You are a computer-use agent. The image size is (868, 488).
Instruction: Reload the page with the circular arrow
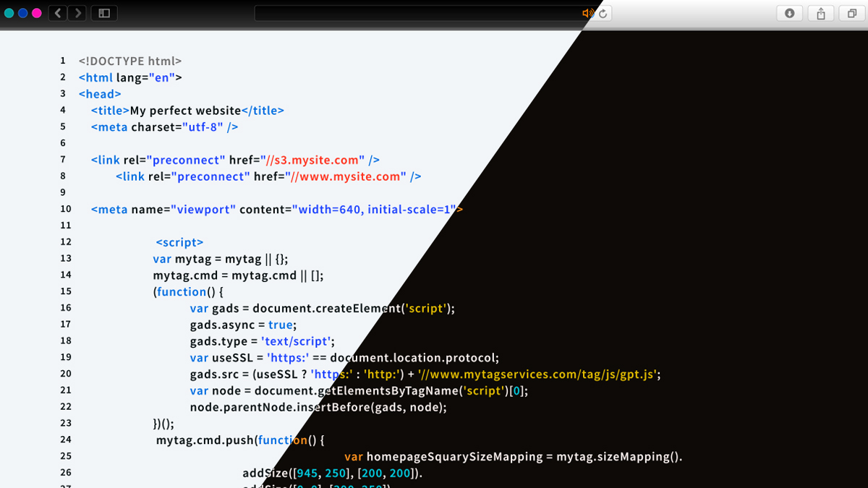(603, 13)
